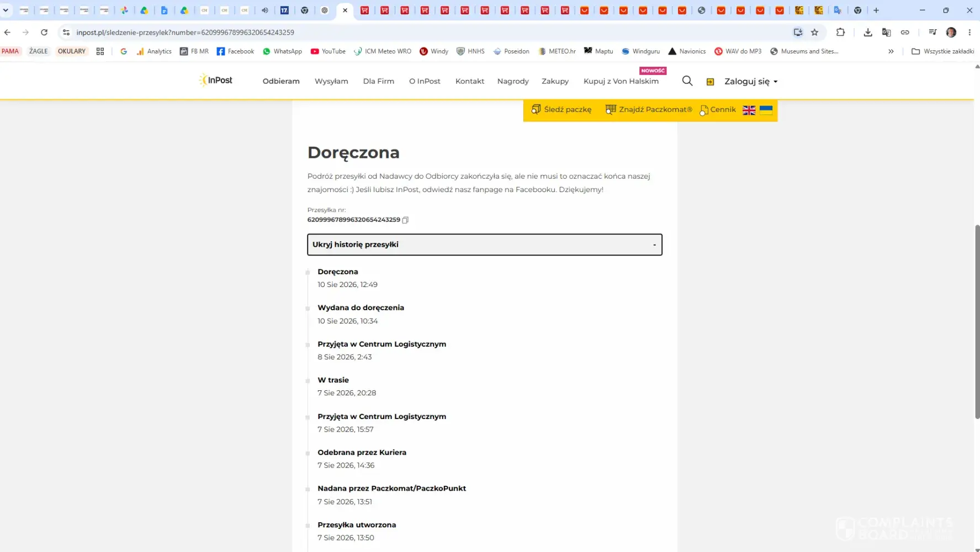Open the Cennik price list link
This screenshot has height=552, width=980.
718,109
